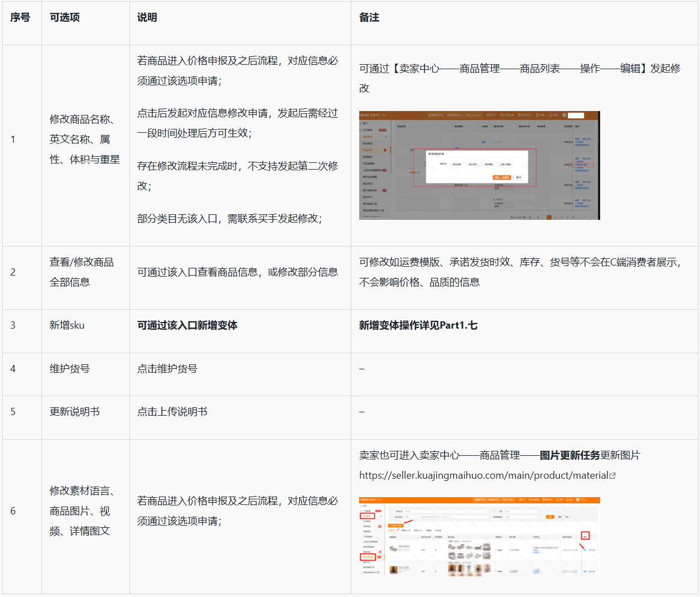Click the external-link icon after the material URL

(x=612, y=476)
